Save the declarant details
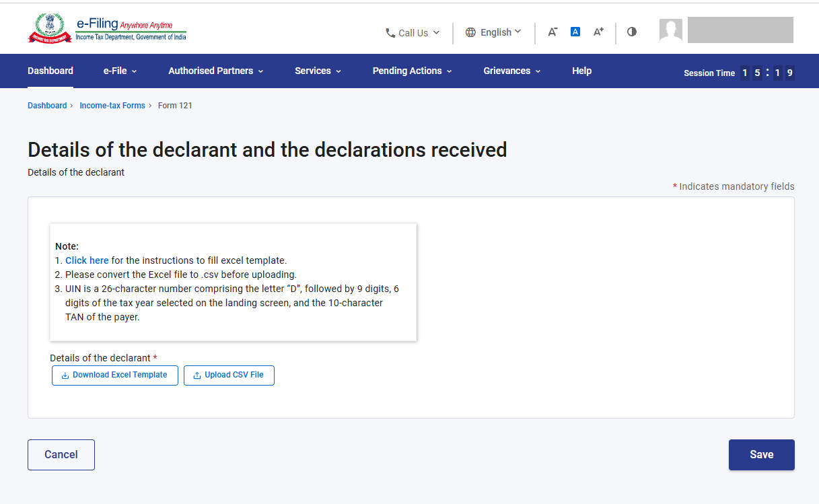The width and height of the screenshot is (819, 504). [x=762, y=455]
